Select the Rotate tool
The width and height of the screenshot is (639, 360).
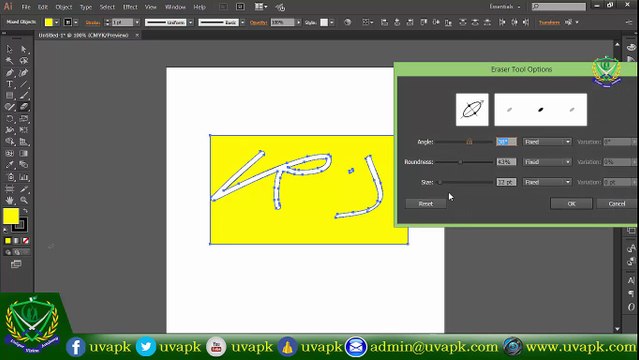[x=9, y=119]
